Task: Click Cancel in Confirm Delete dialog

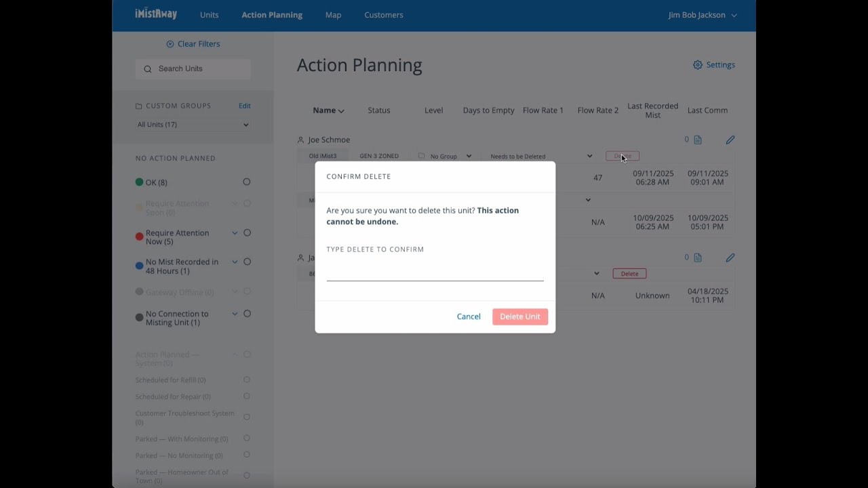Action: pos(469,317)
